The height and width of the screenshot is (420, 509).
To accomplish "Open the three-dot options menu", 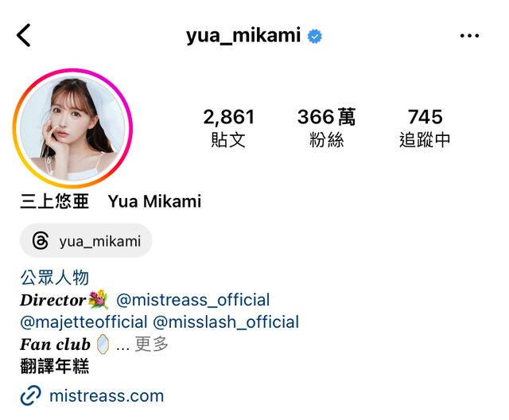I will (469, 35).
